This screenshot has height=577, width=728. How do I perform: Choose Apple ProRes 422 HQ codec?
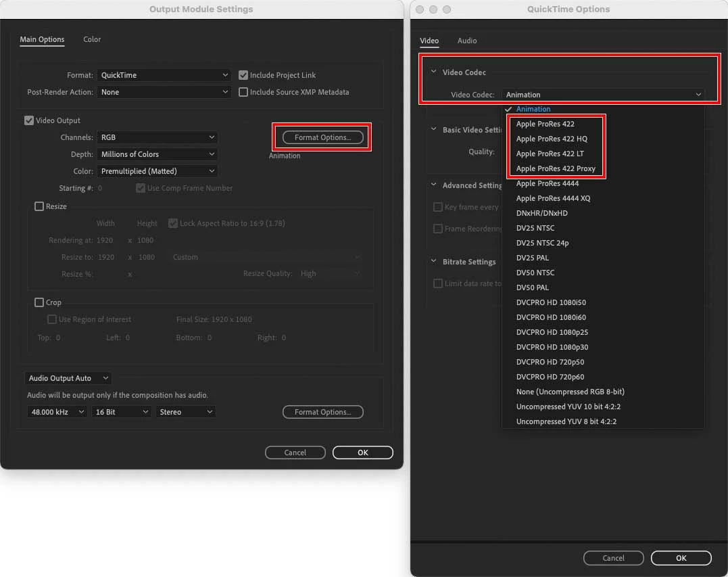603,139
